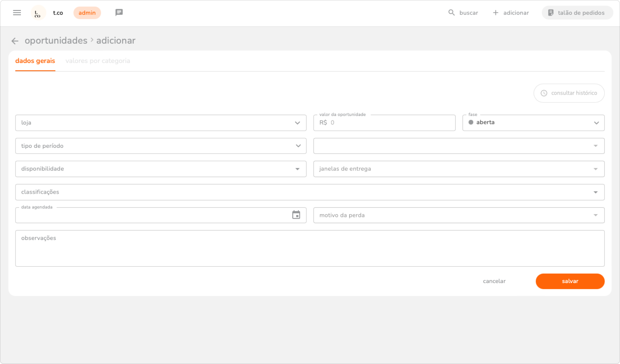Click the talão de pedidos receipt icon
This screenshot has height=364, width=620.
point(550,13)
